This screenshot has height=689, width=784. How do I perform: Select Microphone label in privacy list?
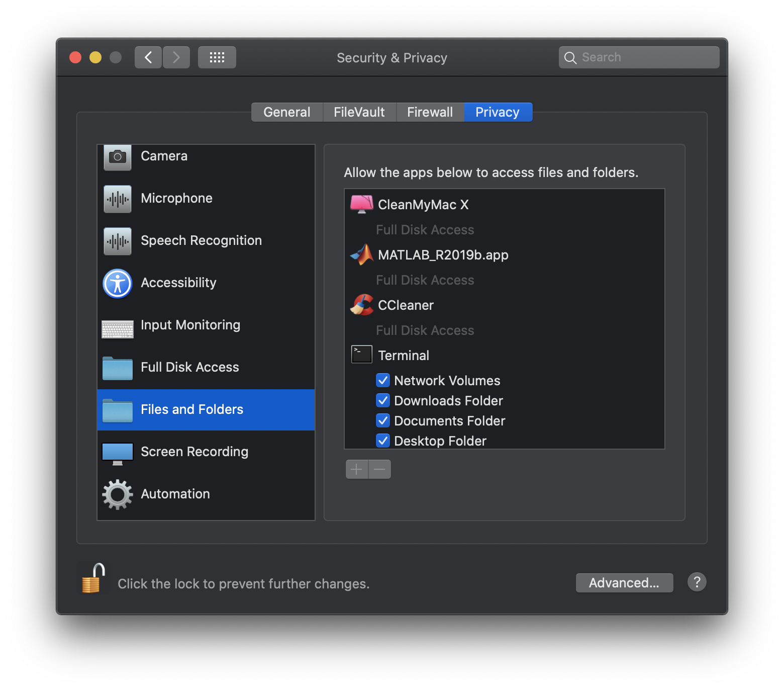177,199
